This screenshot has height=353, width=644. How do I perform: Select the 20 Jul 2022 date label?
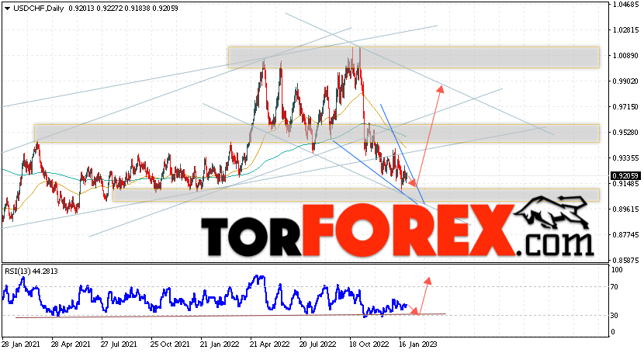coord(319,344)
